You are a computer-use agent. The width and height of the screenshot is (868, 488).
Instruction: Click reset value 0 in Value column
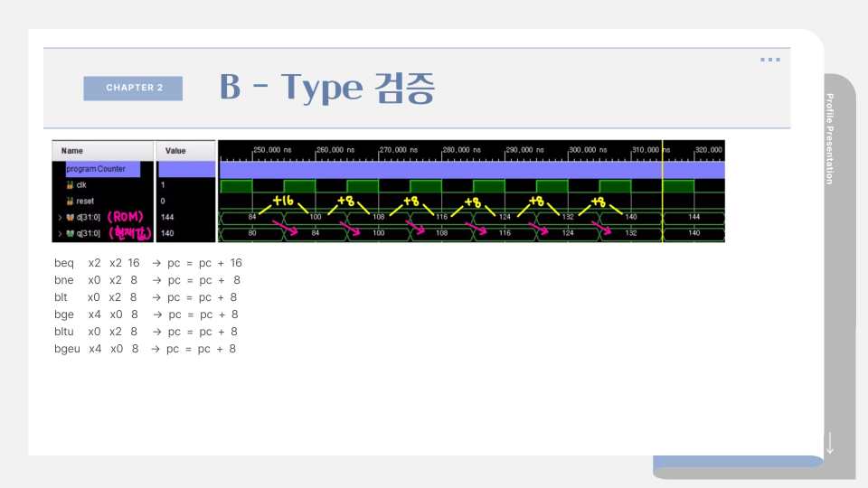[163, 201]
